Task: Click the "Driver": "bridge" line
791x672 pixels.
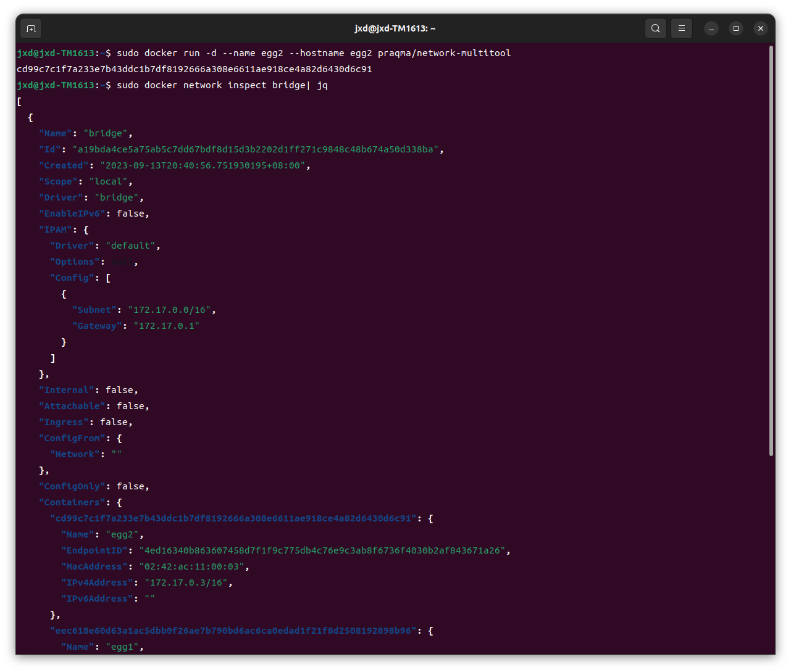Action: 91,197
